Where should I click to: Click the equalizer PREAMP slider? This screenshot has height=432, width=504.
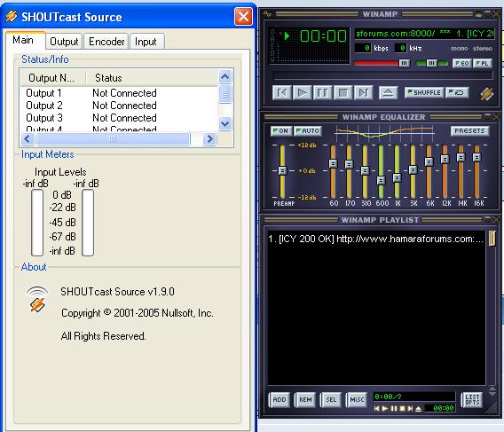click(282, 170)
